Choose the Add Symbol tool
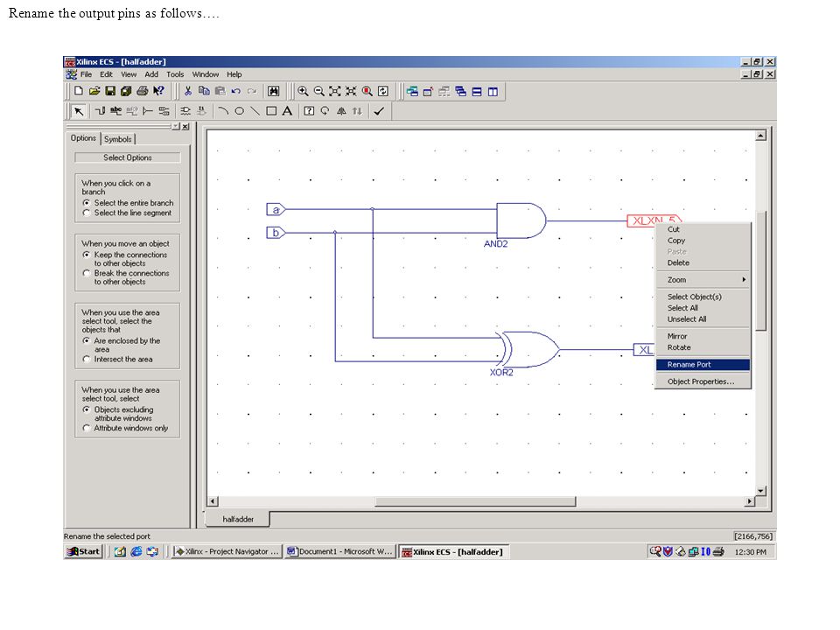840x630 pixels. coord(185,111)
